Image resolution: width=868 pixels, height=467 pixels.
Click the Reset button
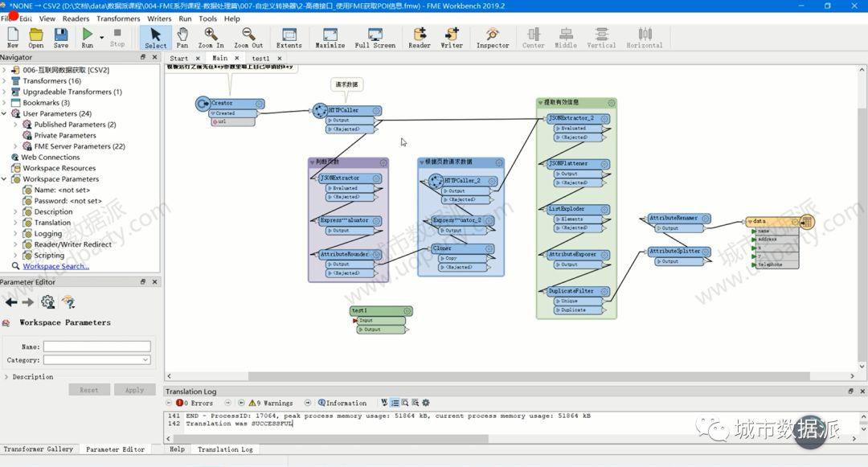coord(89,390)
